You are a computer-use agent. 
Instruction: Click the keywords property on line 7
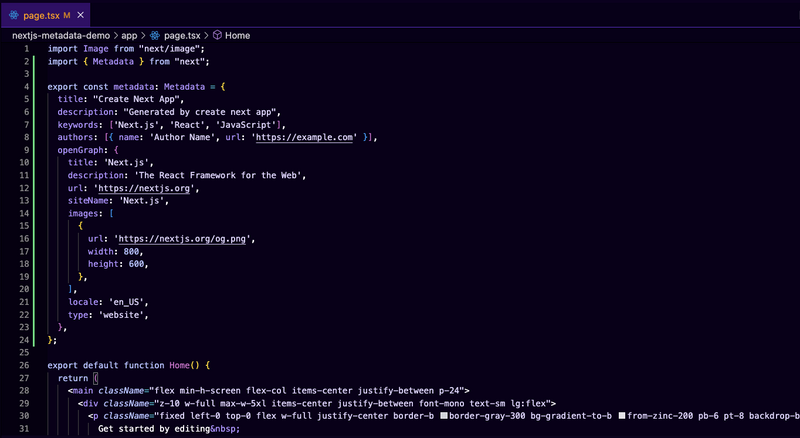pos(78,125)
